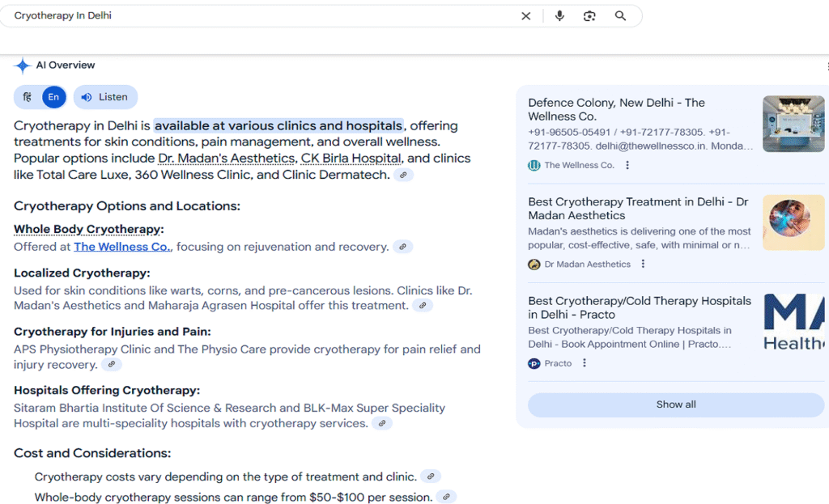Screen dimensions: 829x504
Task: Open the source link icon after 'Clinic Dermatech'
Action: click(x=403, y=175)
